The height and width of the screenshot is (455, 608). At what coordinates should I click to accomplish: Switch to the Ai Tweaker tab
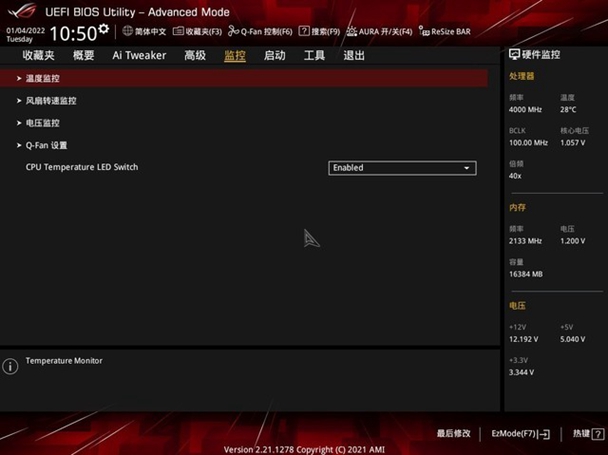[x=139, y=56]
